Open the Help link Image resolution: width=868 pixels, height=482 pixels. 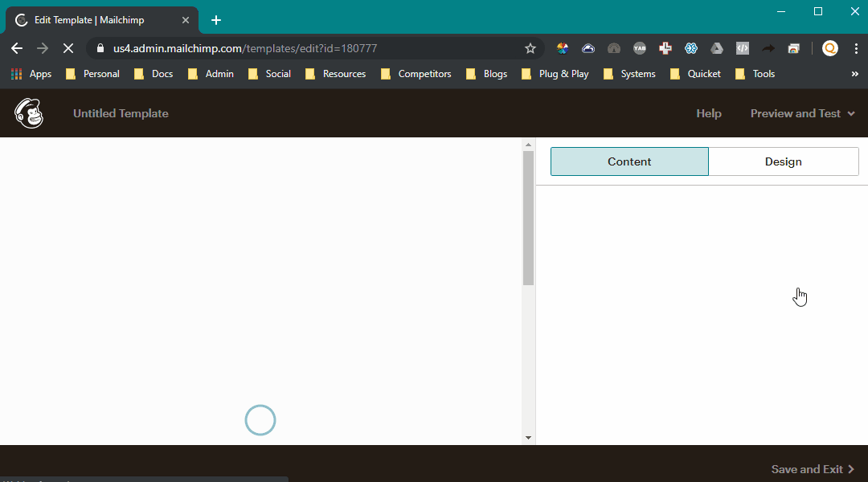click(x=709, y=113)
